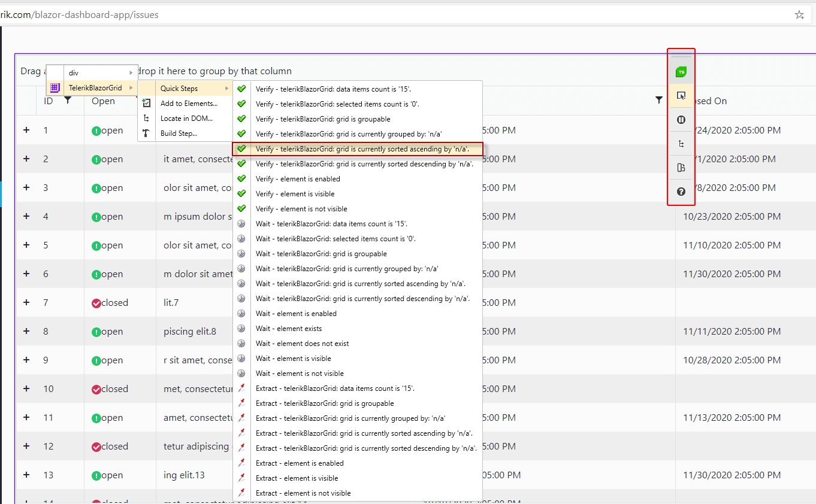Open the element steps panel icon

[681, 168]
